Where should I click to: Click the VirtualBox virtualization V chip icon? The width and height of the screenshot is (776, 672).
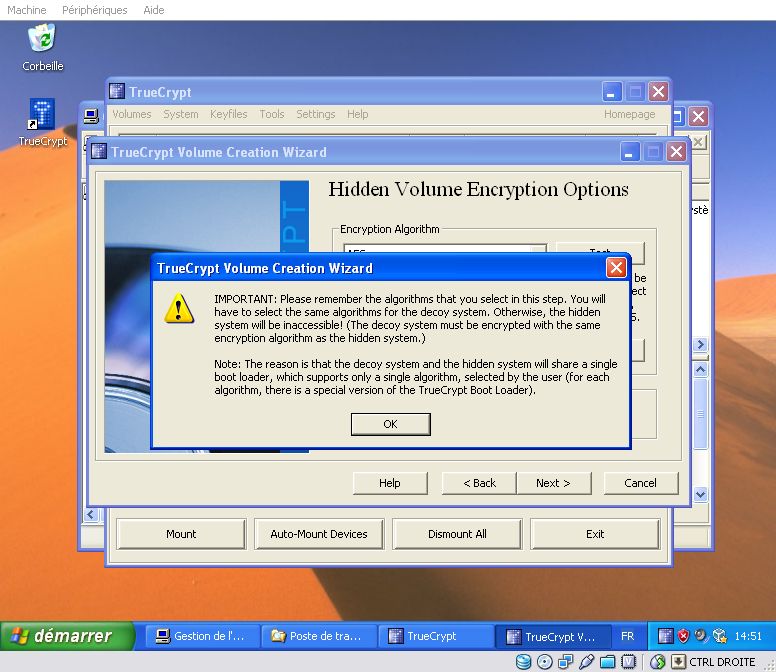[x=628, y=662]
